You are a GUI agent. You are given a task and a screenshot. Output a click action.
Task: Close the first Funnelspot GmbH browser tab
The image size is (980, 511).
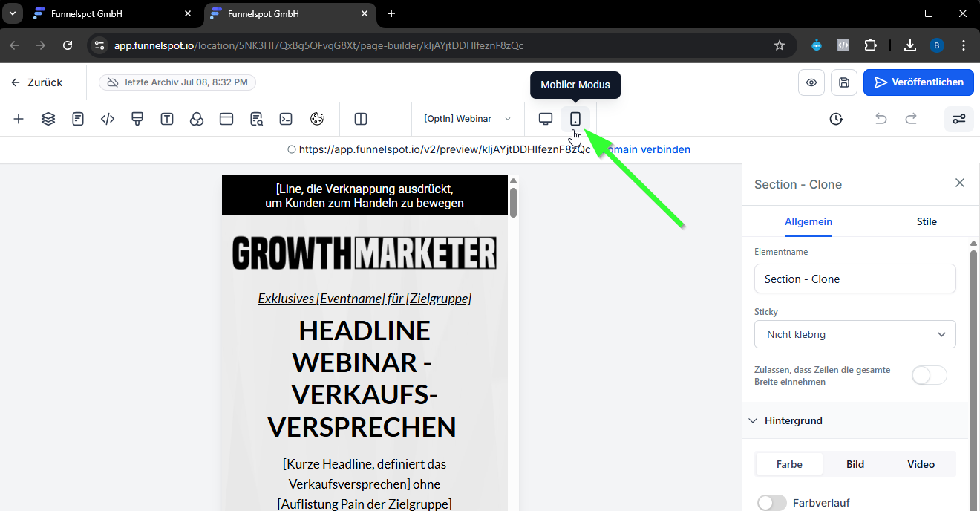pyautogui.click(x=187, y=13)
